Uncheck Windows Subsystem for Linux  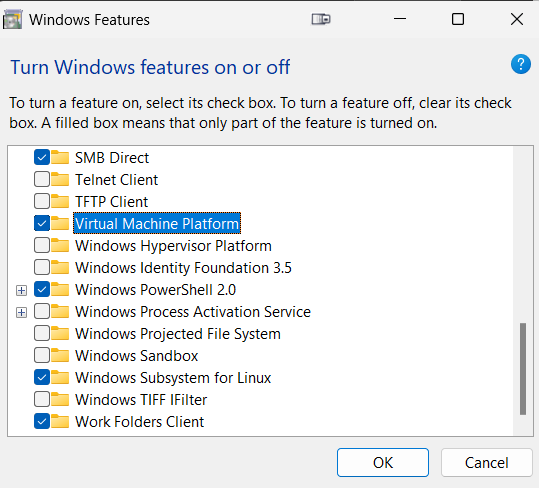tap(42, 378)
